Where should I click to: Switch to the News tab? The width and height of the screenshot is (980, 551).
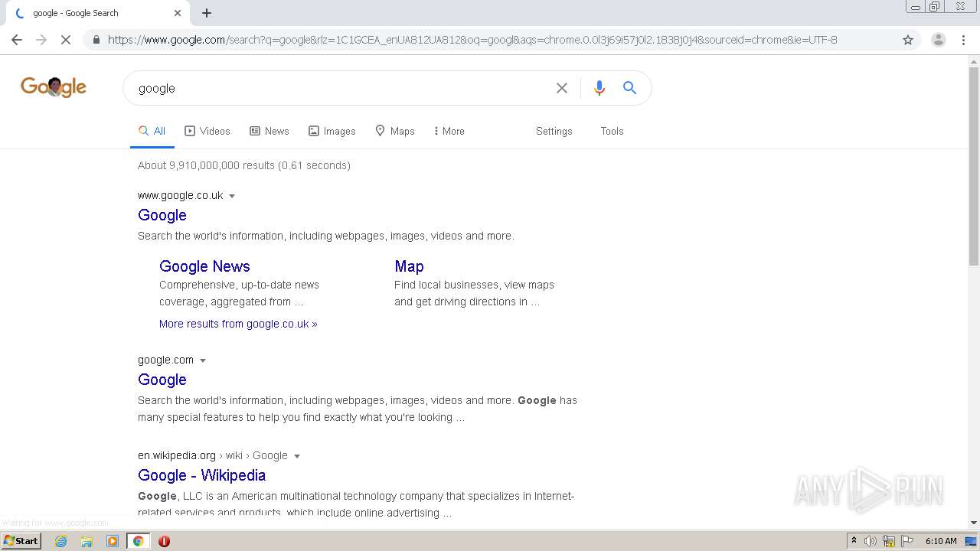click(269, 131)
